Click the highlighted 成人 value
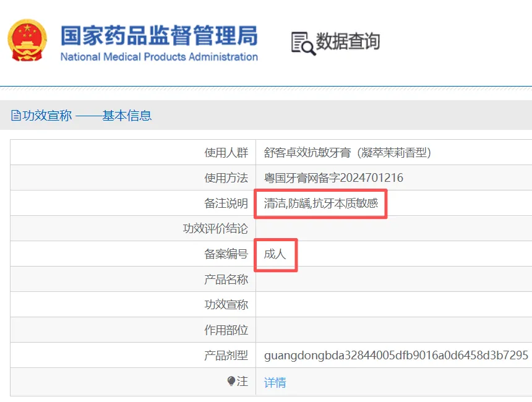The width and height of the screenshot is (532, 402). pos(276,255)
